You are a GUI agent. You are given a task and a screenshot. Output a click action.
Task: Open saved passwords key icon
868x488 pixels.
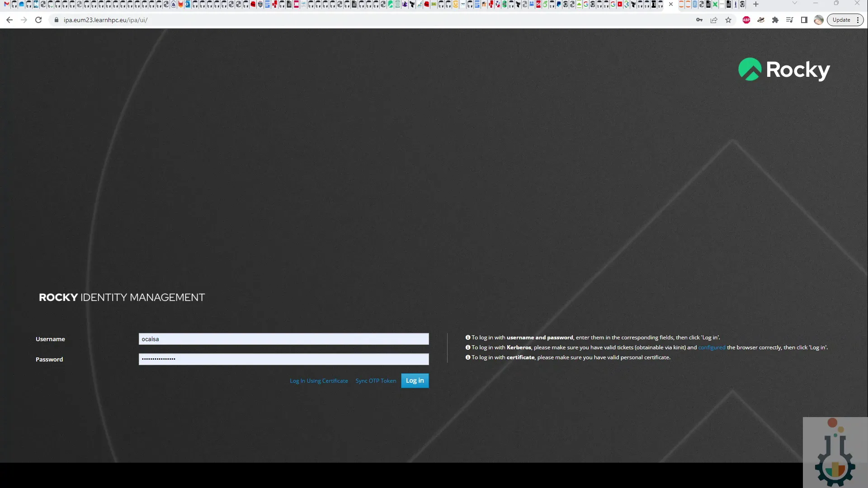(699, 20)
